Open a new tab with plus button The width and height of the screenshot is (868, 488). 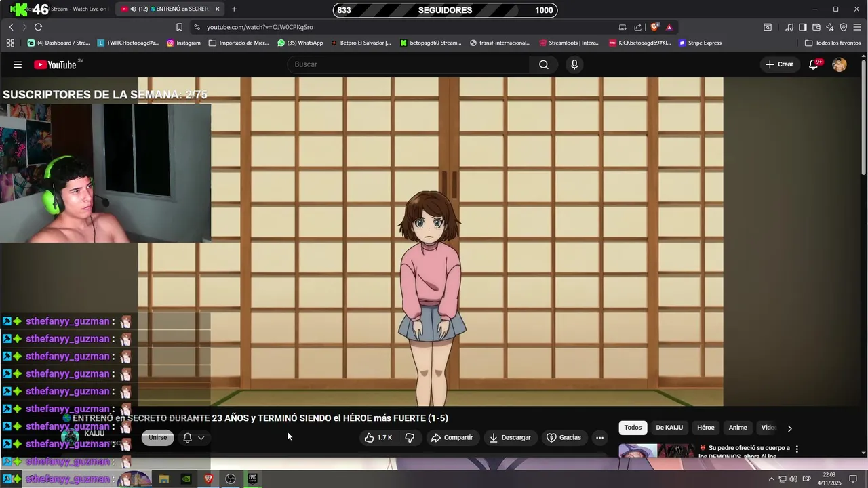pyautogui.click(x=234, y=9)
